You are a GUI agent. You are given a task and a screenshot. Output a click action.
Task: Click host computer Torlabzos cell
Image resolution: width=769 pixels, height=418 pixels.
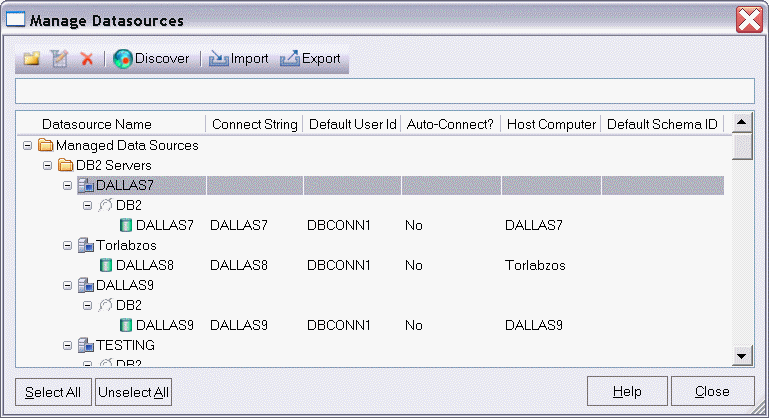click(535, 265)
